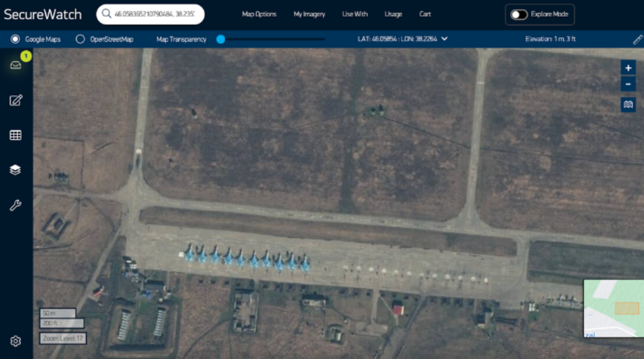
Task: Open the layers stack icon
Action: (x=15, y=170)
